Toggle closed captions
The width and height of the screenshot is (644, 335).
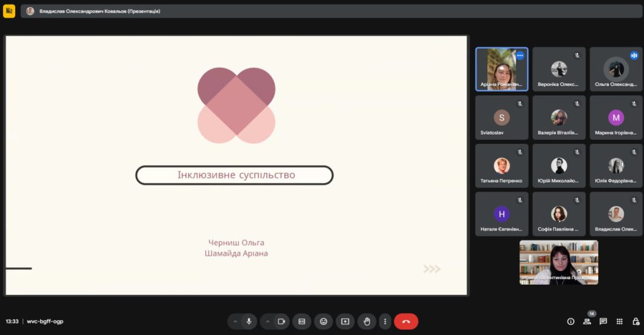(x=302, y=321)
